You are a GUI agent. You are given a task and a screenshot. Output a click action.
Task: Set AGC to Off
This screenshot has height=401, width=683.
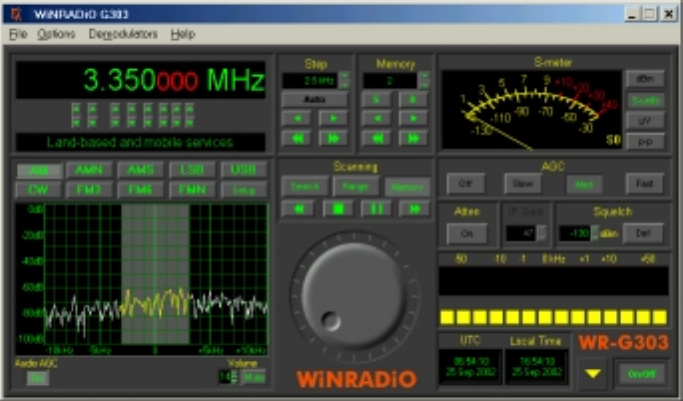tap(466, 184)
